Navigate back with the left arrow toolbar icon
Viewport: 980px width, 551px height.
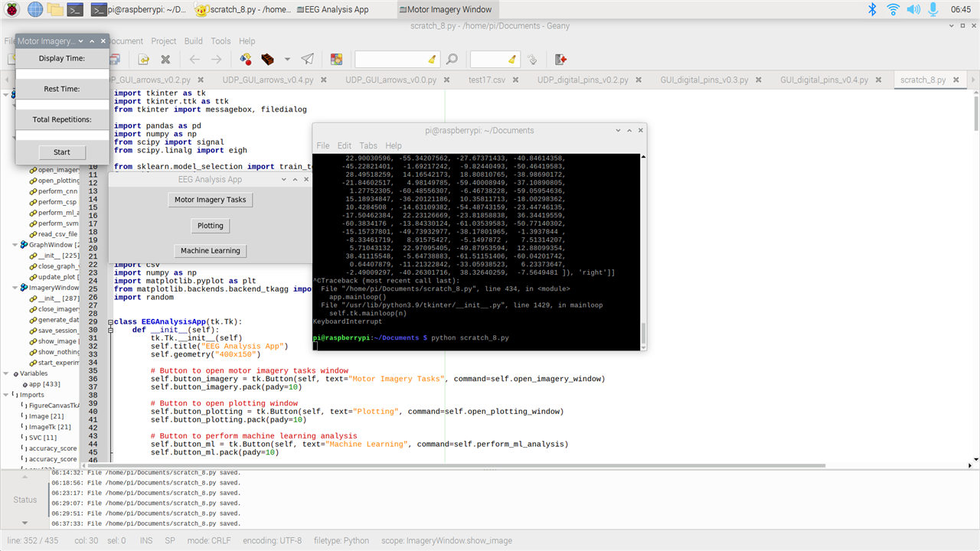[x=194, y=59]
